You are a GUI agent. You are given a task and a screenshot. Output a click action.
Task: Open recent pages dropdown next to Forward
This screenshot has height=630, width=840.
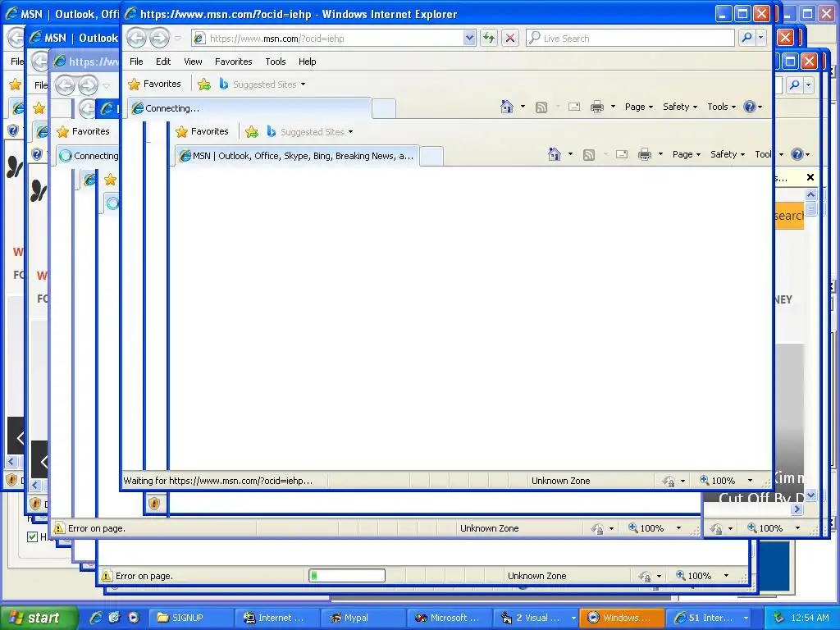coord(178,38)
